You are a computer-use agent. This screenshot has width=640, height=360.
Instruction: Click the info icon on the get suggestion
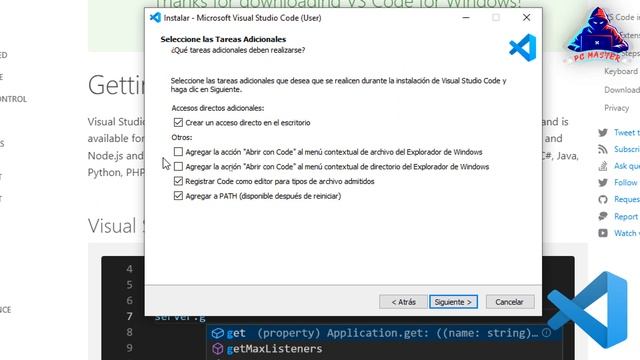coord(547,333)
